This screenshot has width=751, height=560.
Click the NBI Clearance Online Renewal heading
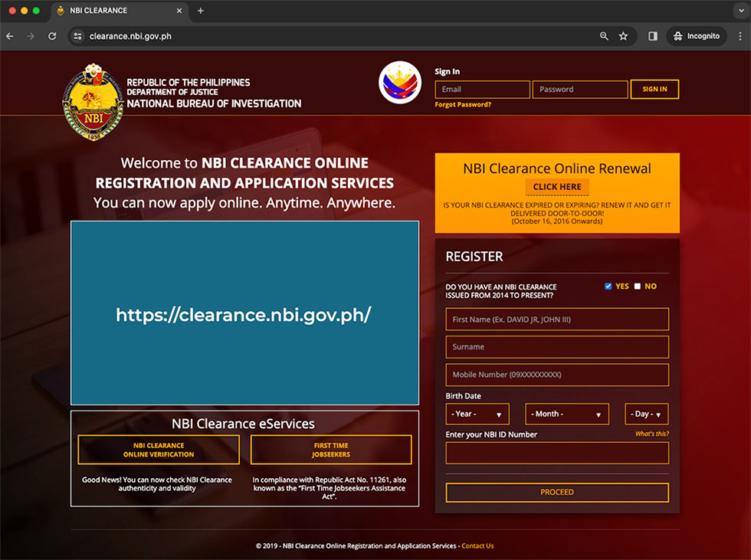(557, 169)
